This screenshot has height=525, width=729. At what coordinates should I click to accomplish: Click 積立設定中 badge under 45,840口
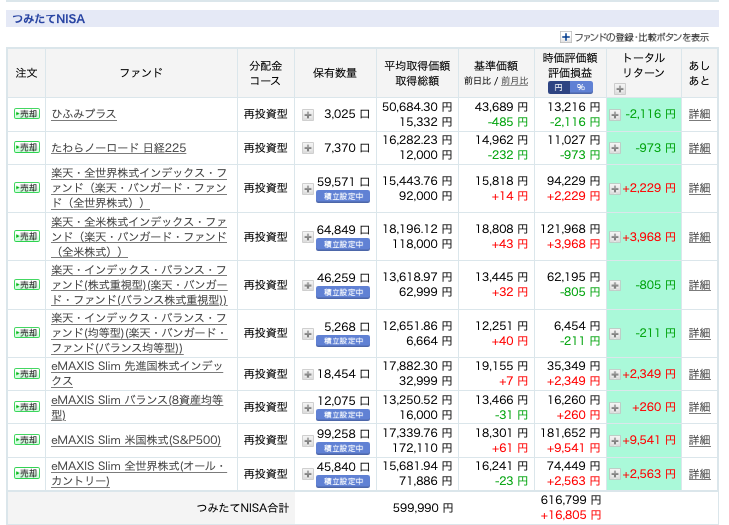pos(343,482)
